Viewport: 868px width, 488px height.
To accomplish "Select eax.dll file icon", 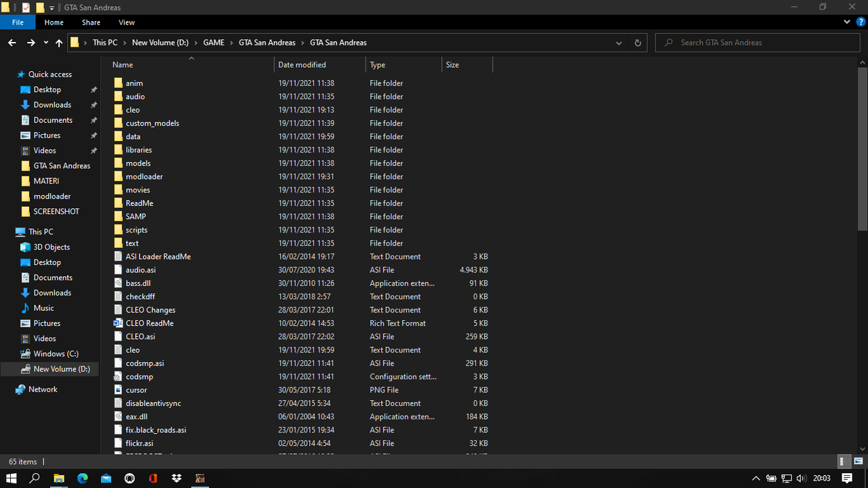I will [118, 417].
